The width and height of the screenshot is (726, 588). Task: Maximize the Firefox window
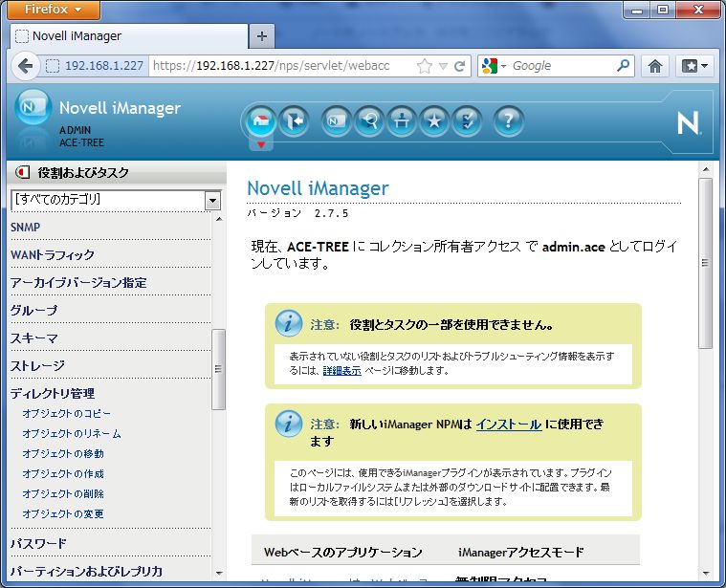tap(663, 10)
